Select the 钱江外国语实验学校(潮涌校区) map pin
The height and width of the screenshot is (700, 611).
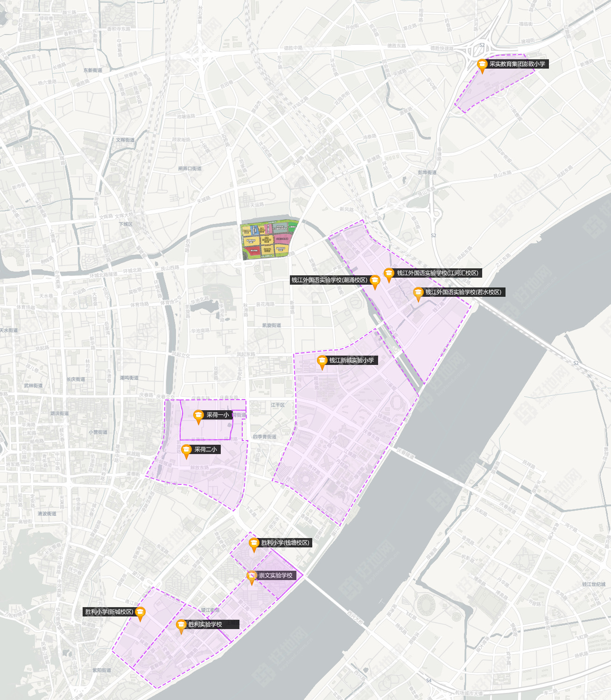374,280
